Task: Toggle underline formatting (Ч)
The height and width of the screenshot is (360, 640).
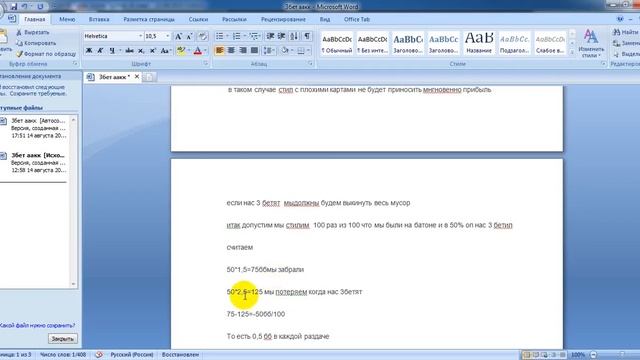Action: pos(111,51)
